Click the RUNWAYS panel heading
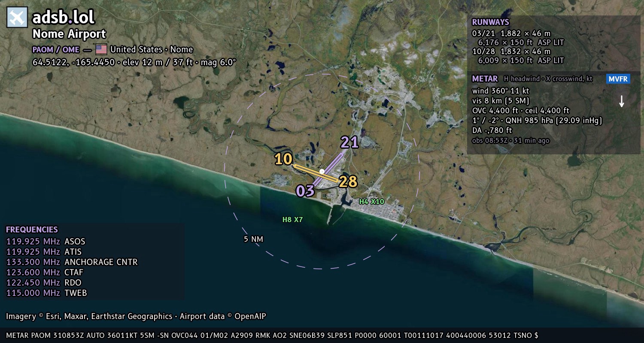The height and width of the screenshot is (343, 644). click(x=490, y=22)
